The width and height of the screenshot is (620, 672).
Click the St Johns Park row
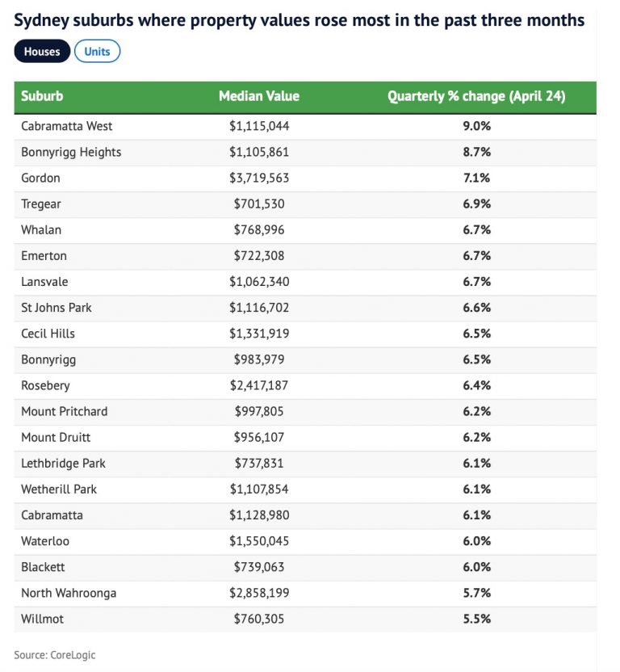point(57,308)
